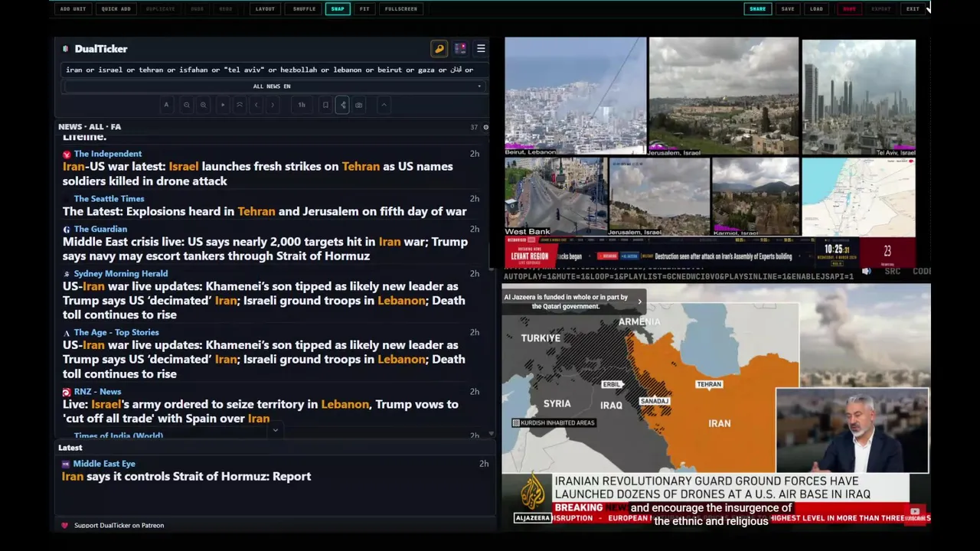Viewport: 980px width, 551px height.
Task: Click the EXIT button
Action: (913, 8)
